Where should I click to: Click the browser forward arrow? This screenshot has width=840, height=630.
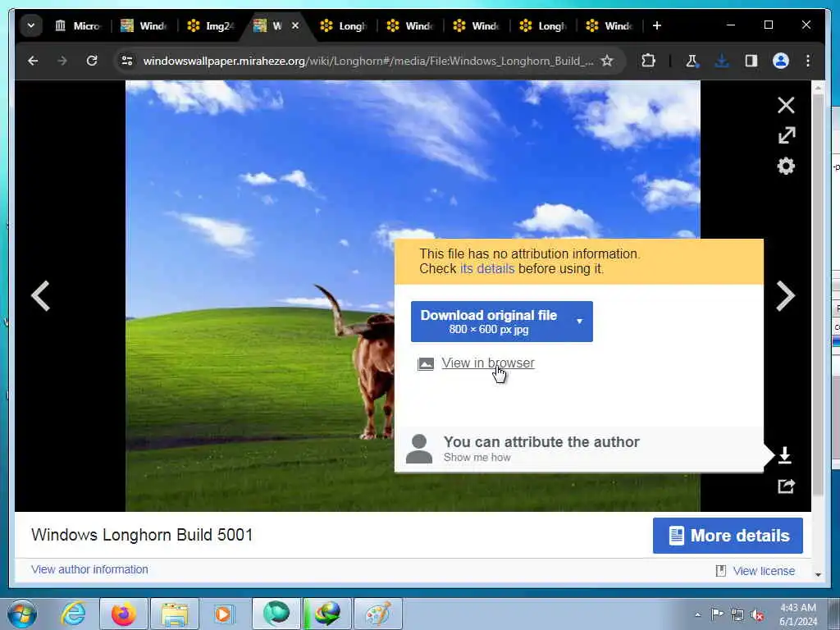[x=62, y=61]
